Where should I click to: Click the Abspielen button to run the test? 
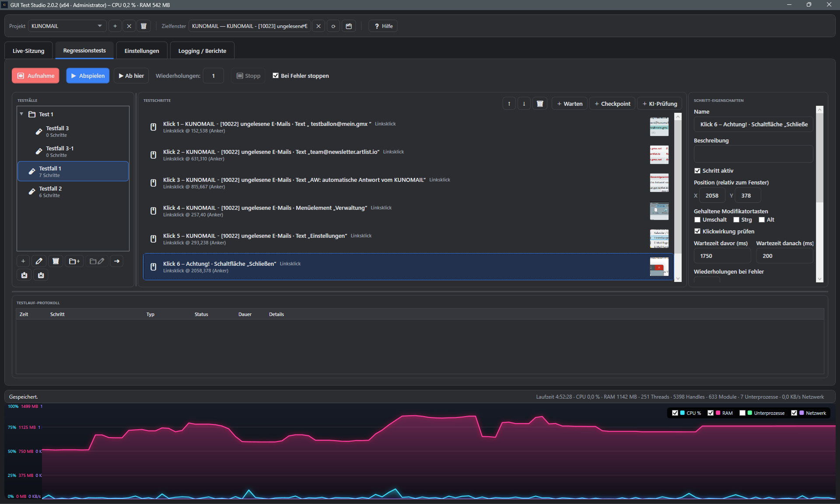88,76
